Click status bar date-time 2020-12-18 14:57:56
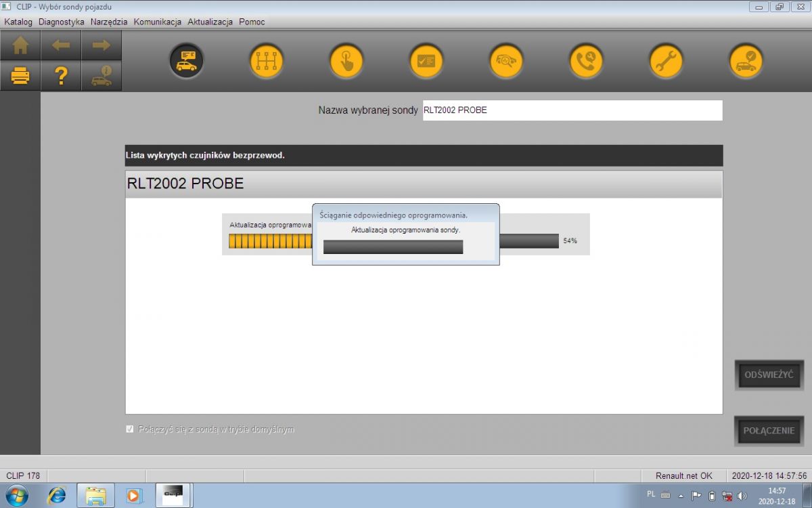812x508 pixels. 769,476
